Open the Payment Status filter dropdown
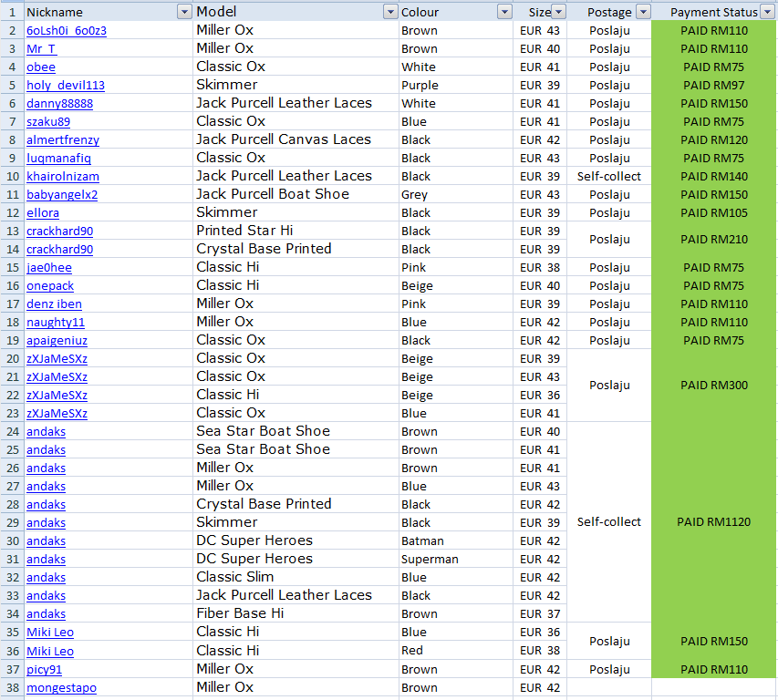The width and height of the screenshot is (778, 700). coord(767,12)
